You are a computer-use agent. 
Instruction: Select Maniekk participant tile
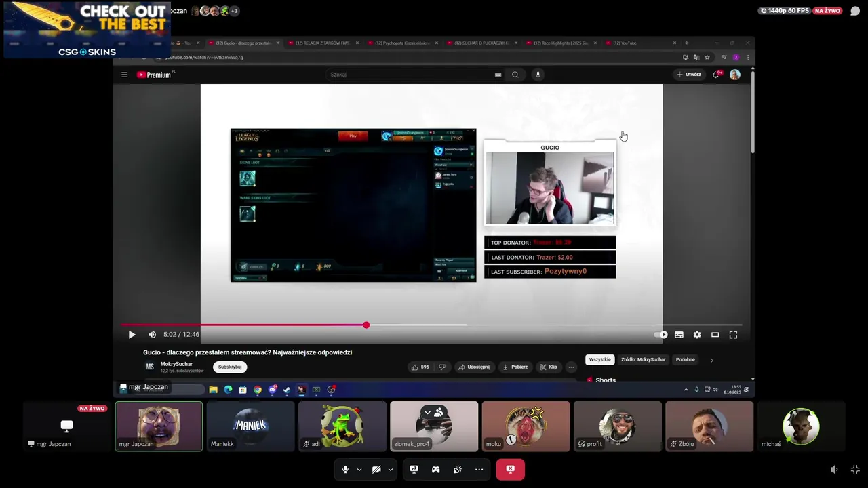coord(251,426)
